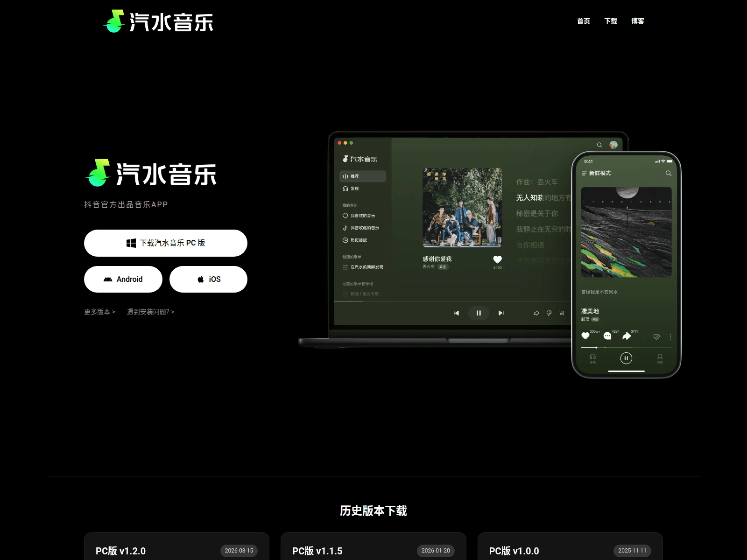Click 感谢你爱我 album cover in laptop mockup

tap(462, 208)
